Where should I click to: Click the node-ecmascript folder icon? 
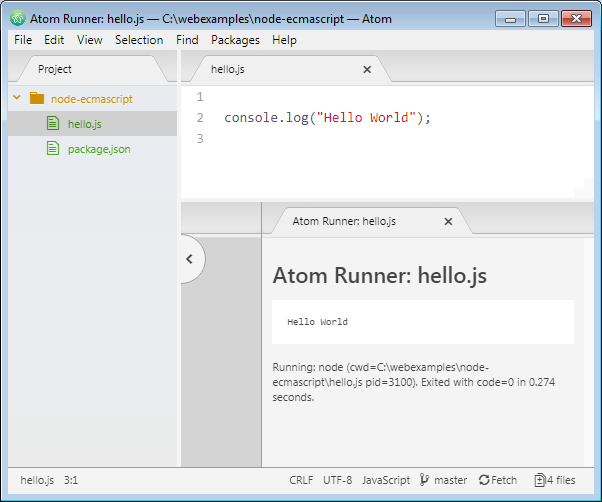[37, 98]
